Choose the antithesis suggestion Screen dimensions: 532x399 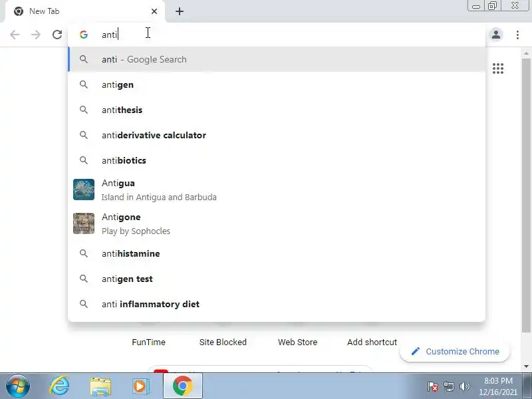coord(277,110)
